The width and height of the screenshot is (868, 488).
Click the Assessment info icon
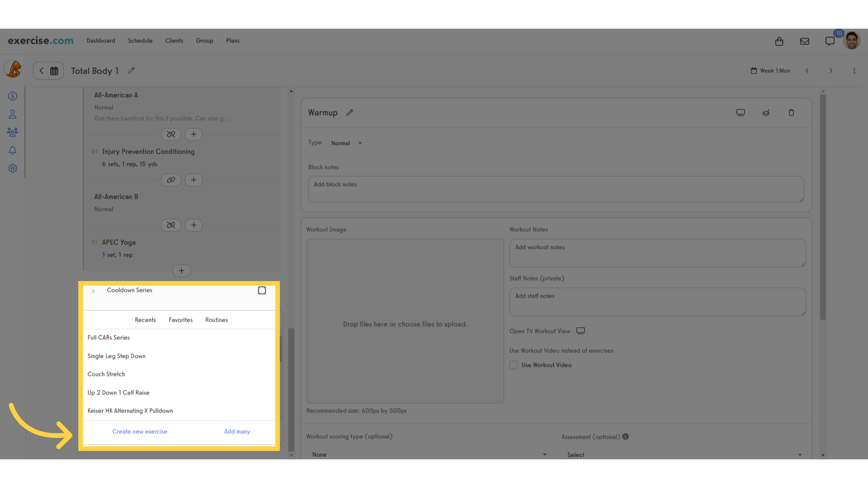pos(625,436)
